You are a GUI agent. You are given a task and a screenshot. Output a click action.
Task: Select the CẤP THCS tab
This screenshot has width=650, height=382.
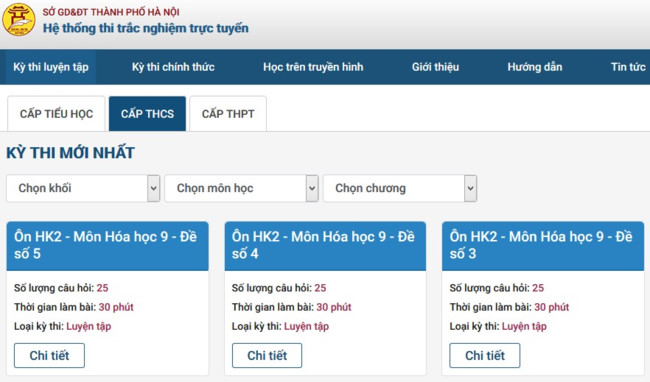click(147, 114)
